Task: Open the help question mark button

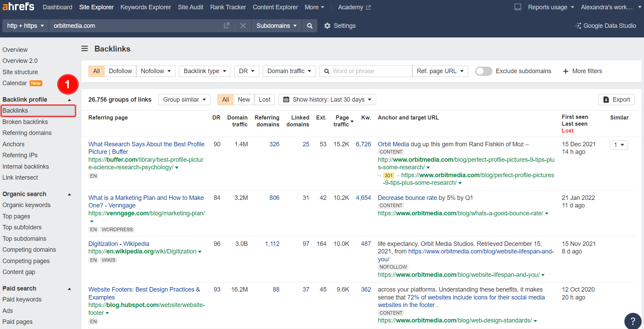Action: [633, 321]
